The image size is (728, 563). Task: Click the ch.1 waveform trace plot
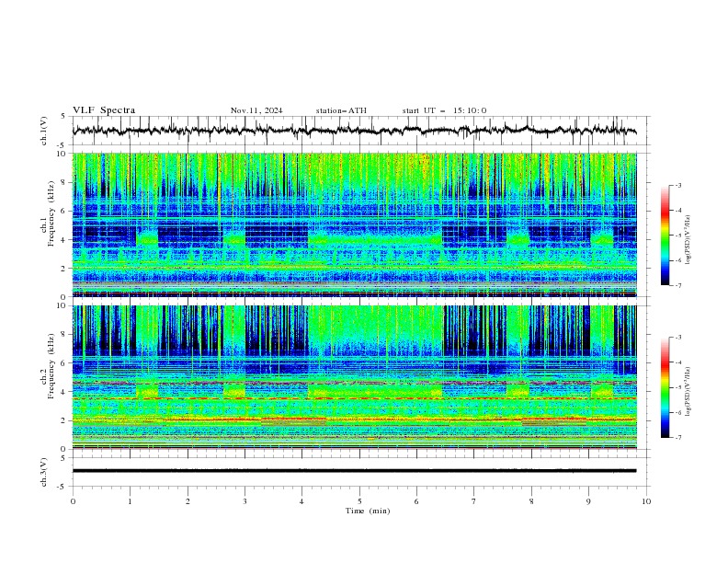(x=355, y=131)
